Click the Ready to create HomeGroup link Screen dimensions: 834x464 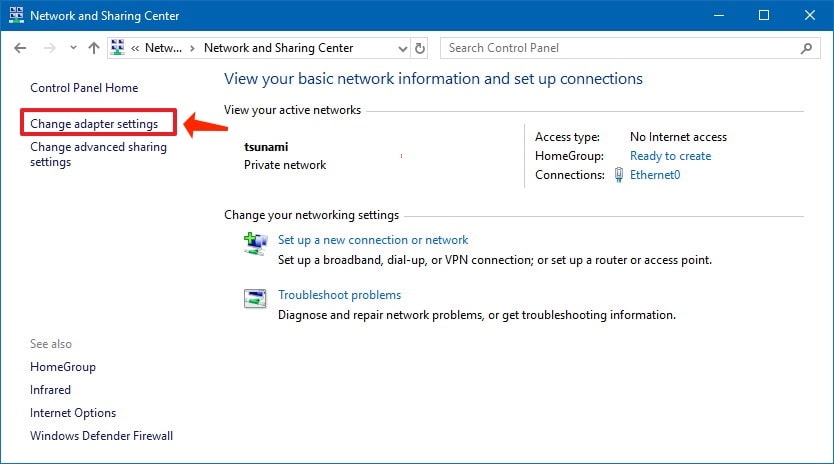(670, 156)
